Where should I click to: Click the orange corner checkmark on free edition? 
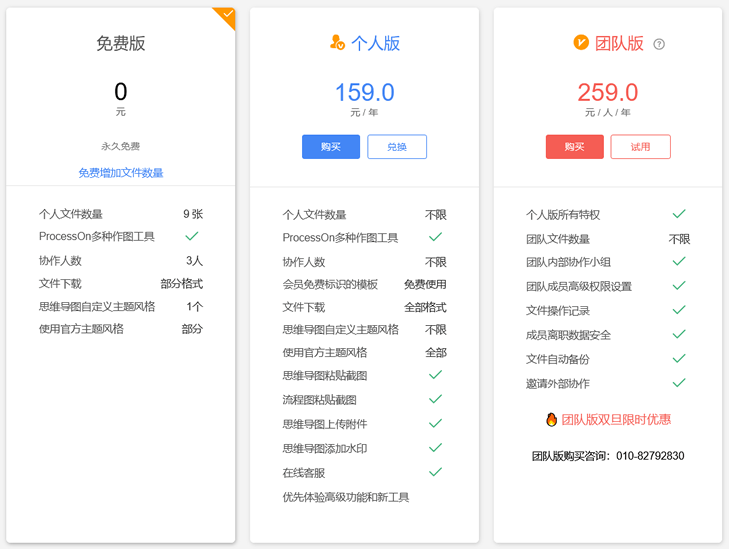click(227, 14)
